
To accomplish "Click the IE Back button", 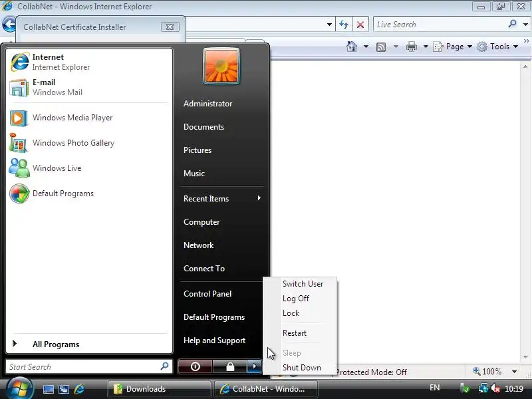I will pos(9,25).
